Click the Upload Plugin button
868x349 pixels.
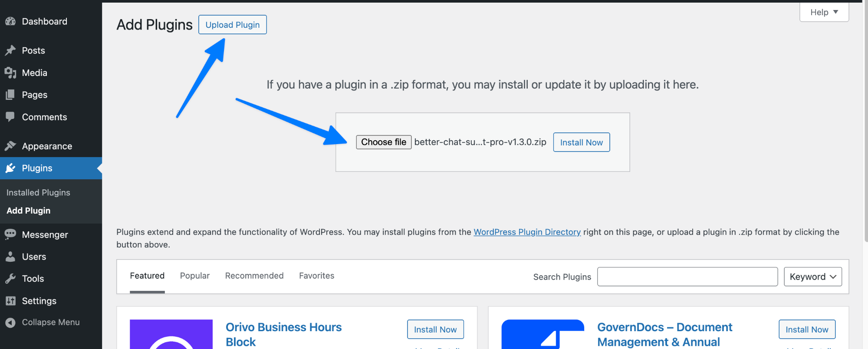[x=232, y=25]
